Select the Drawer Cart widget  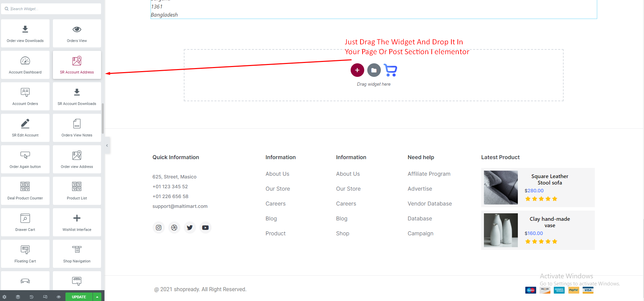pos(25,222)
